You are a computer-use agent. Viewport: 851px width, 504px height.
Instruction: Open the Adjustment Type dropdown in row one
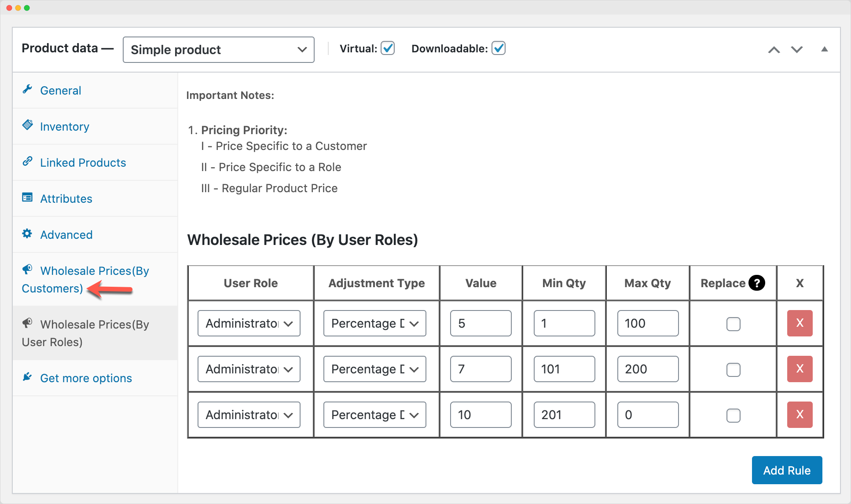pyautogui.click(x=374, y=323)
